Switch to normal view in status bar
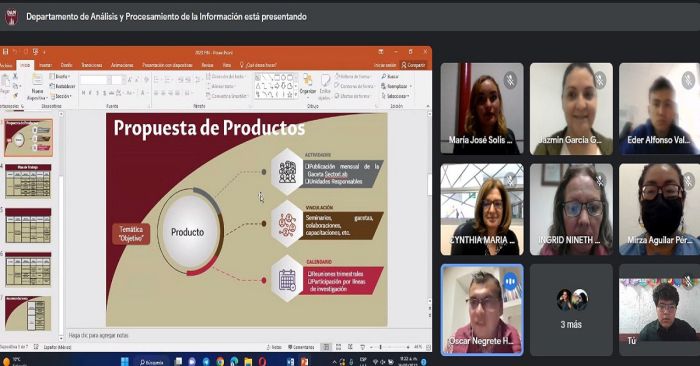Viewport: 700px width, 366px height. pyautogui.click(x=326, y=347)
